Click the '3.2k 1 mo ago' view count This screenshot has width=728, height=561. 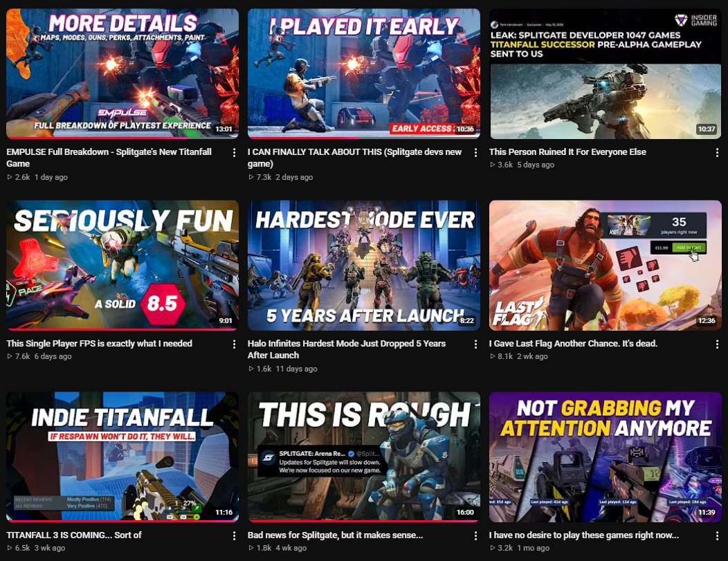tap(520, 548)
